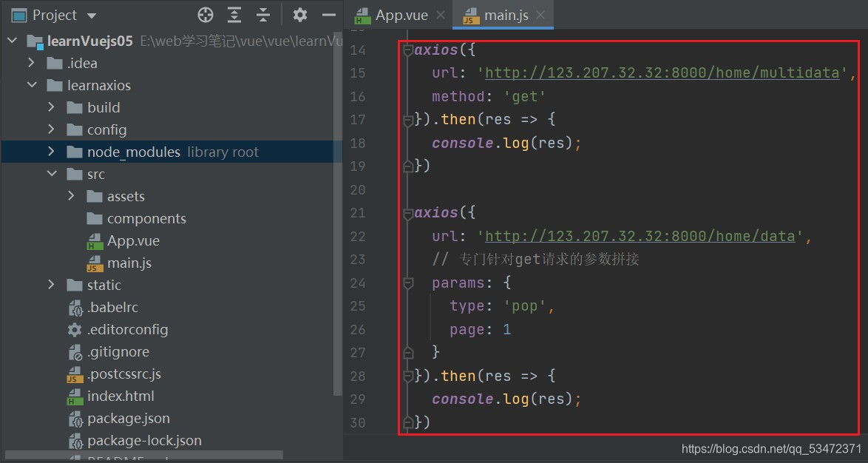Click the page value 1 on line 26

506,330
